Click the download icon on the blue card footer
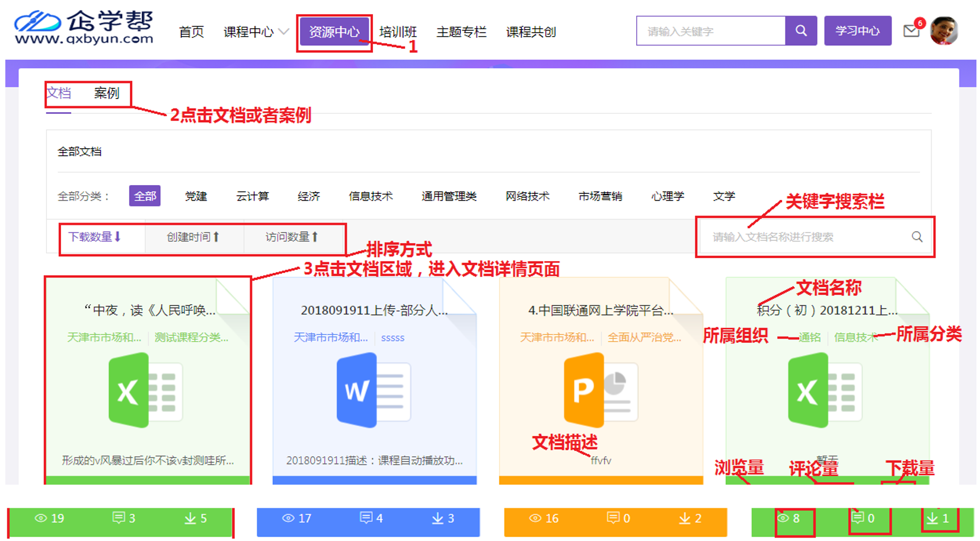The height and width of the screenshot is (541, 980). [x=438, y=518]
